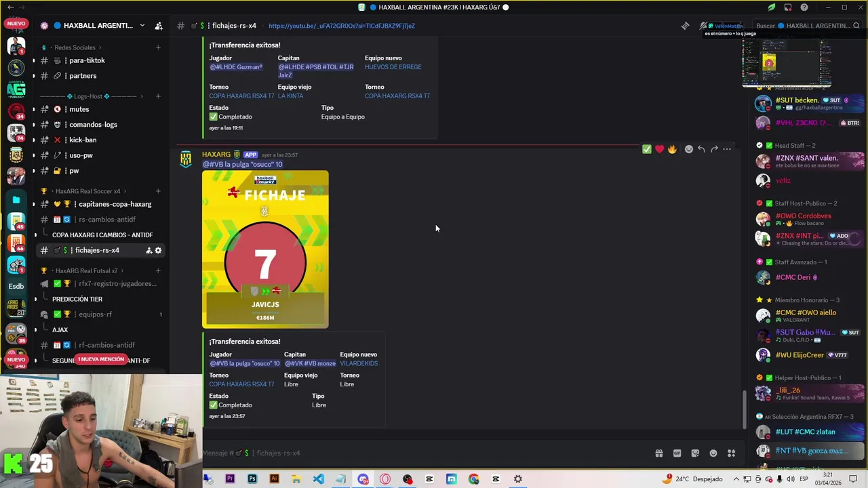The height and width of the screenshot is (488, 868).
Task: Open the pw channel
Action: pyautogui.click(x=74, y=171)
